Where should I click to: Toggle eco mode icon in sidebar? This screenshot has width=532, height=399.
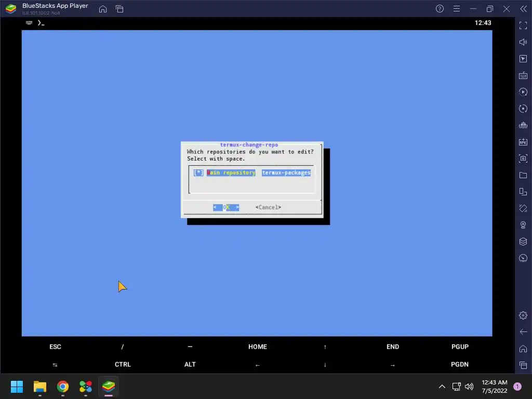[x=523, y=258]
